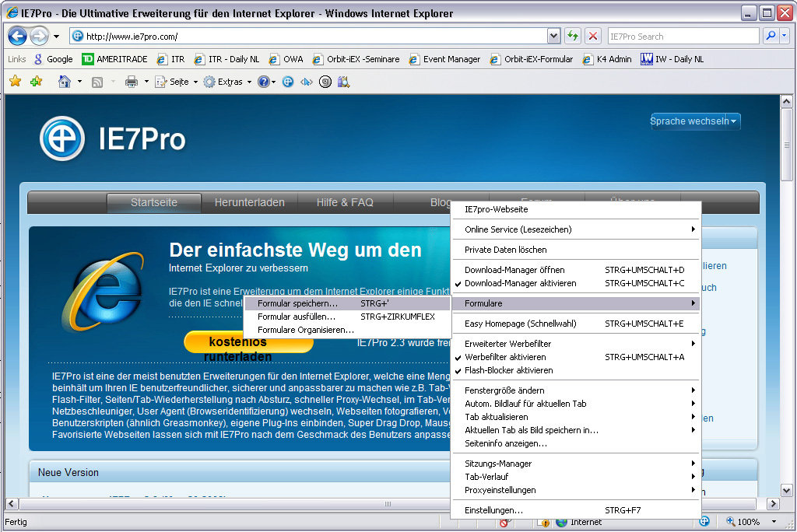Click the angle-bracket cursor toolbar icon
The image size is (797, 532).
pyautogui.click(x=307, y=82)
